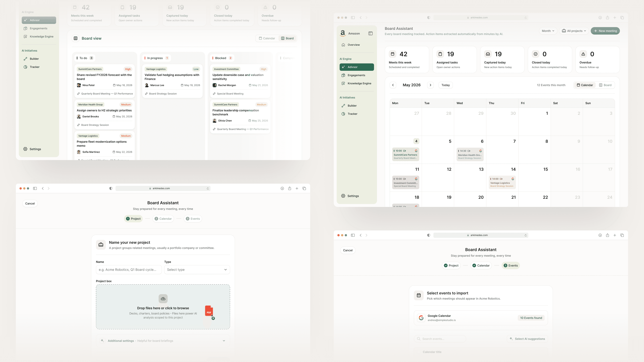Click Google logo on Google Calendar row
The image size is (644, 362).
tap(421, 318)
